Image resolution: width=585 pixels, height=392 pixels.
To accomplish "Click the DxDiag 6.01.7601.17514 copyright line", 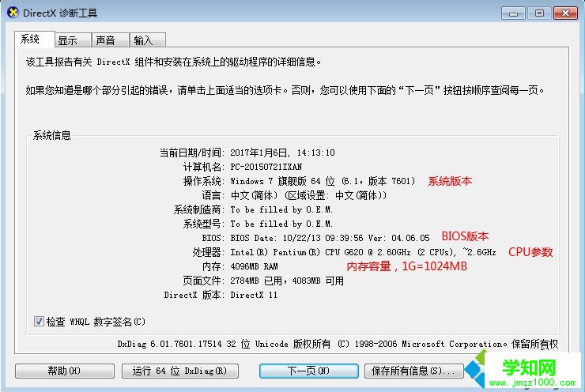I will tap(338, 344).
